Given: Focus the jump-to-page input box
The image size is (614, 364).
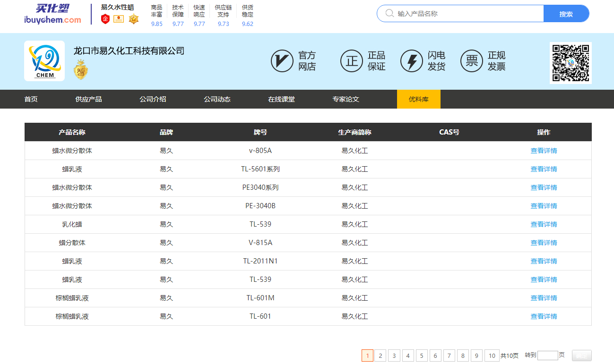Looking at the screenshot, I should (x=547, y=356).
